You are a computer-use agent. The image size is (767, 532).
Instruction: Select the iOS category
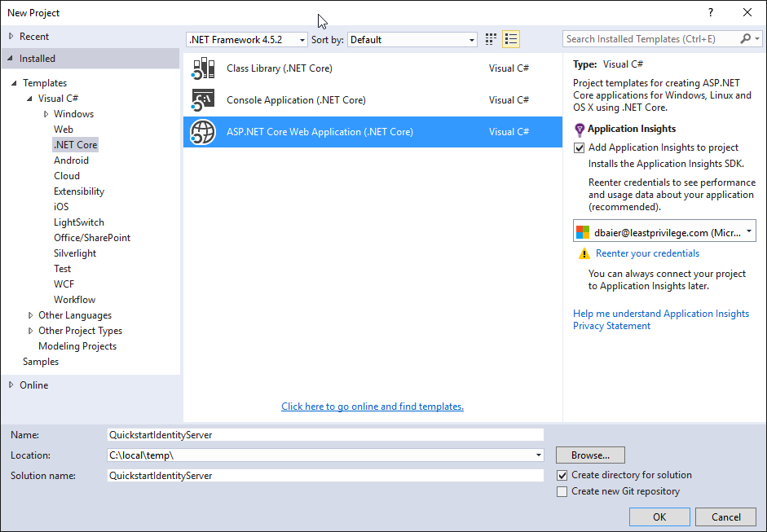tap(61, 207)
